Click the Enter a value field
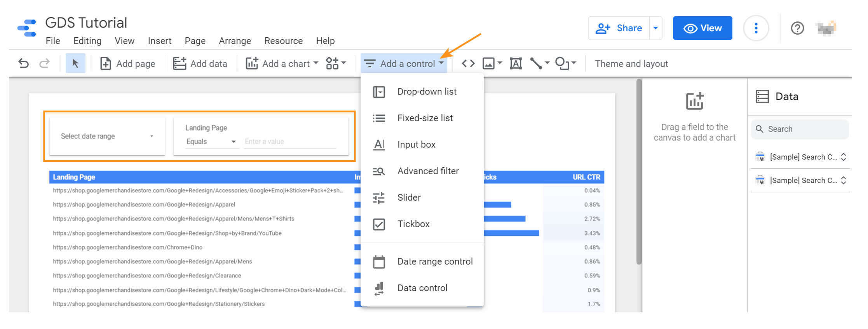868x329 pixels. coord(290,142)
